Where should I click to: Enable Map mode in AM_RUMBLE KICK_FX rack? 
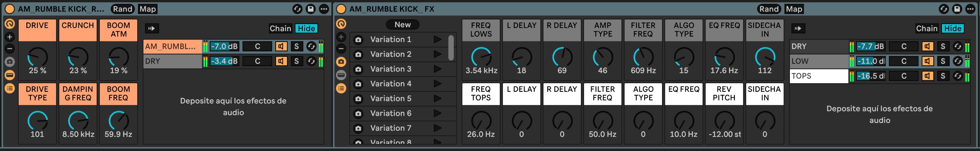pyautogui.click(x=794, y=9)
